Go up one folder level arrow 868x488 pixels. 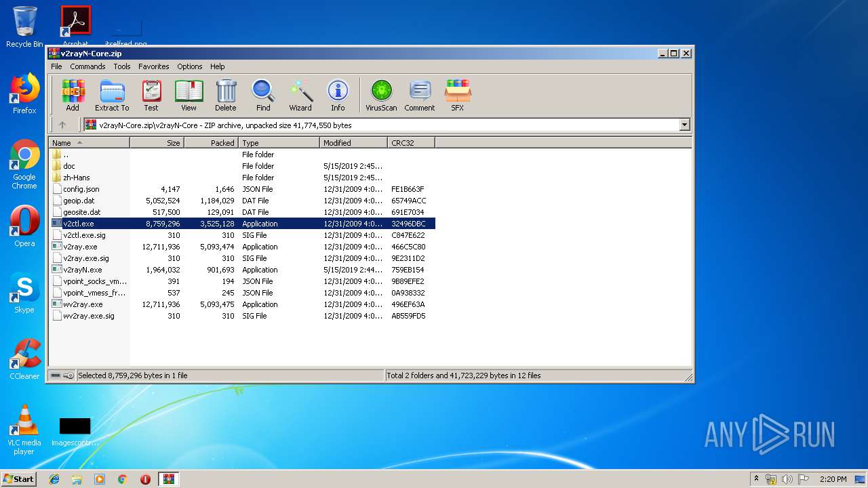62,125
